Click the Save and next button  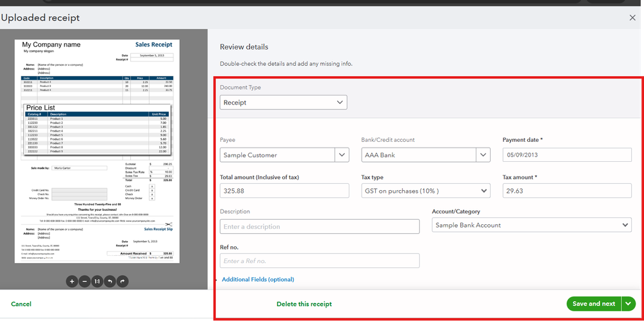pos(594,304)
